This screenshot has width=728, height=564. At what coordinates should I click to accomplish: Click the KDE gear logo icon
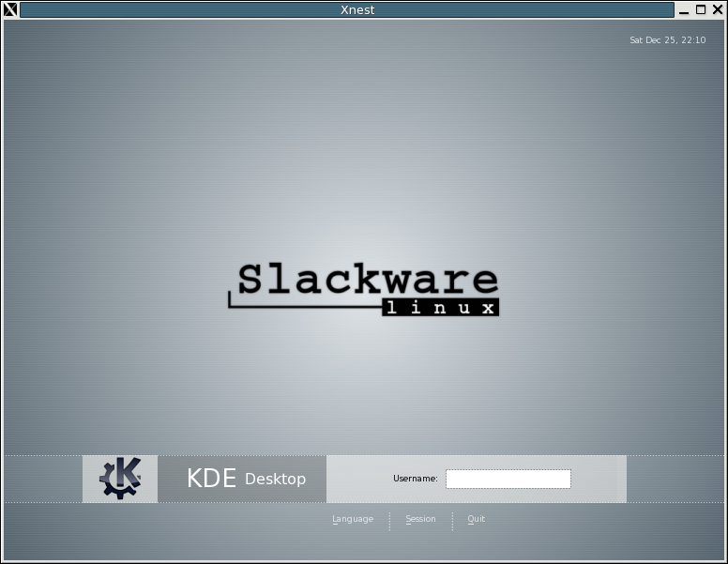[120, 478]
